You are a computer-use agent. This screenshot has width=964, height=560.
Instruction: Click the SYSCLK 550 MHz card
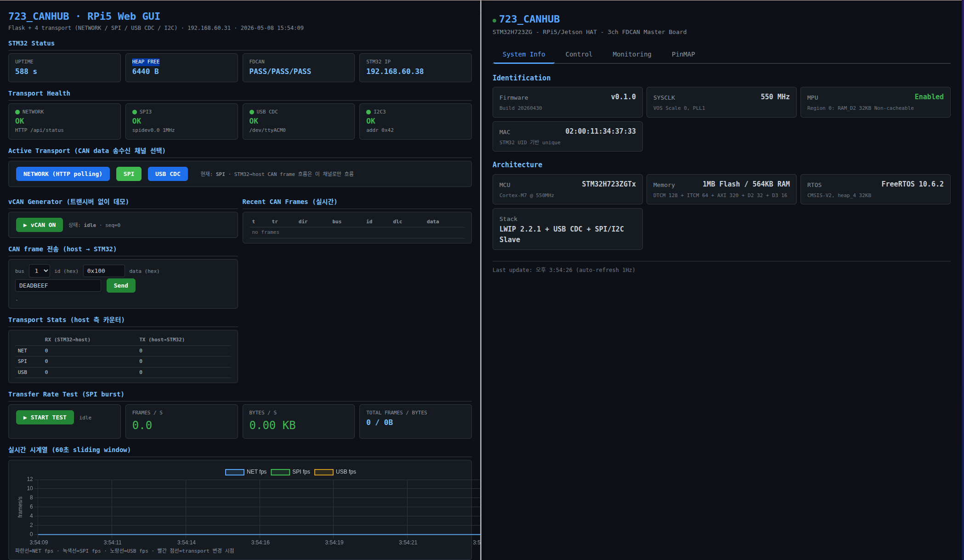721,102
